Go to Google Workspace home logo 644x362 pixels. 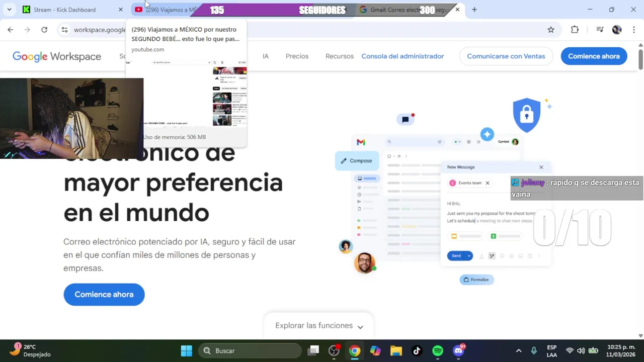click(x=57, y=56)
